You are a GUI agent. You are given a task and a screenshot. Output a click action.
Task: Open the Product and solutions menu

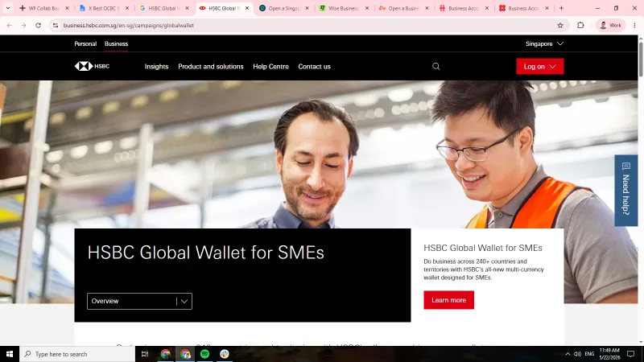tap(211, 67)
